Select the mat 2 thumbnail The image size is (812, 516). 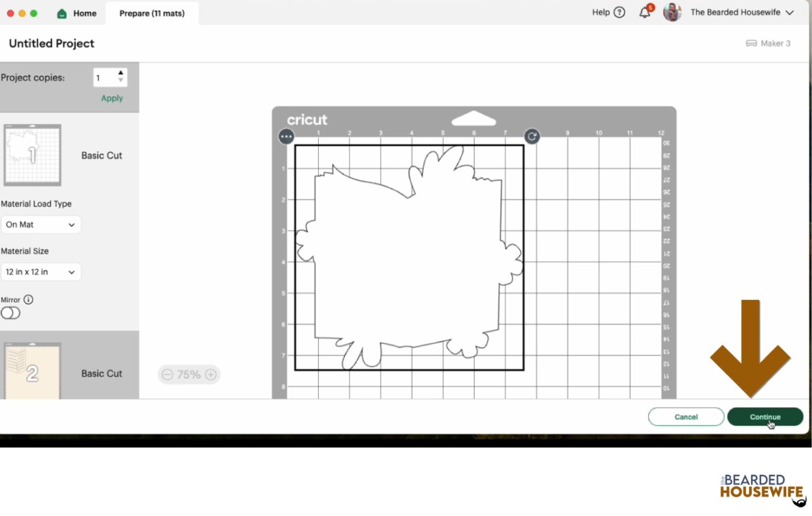(x=33, y=371)
